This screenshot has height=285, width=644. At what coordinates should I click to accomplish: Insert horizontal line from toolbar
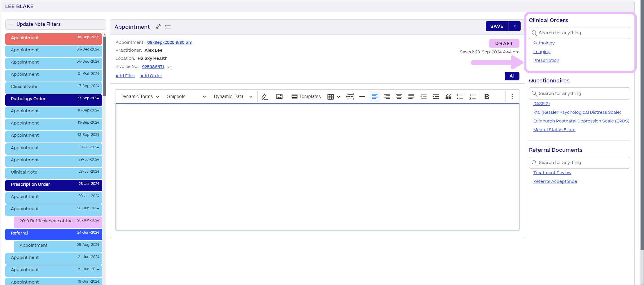(x=362, y=97)
